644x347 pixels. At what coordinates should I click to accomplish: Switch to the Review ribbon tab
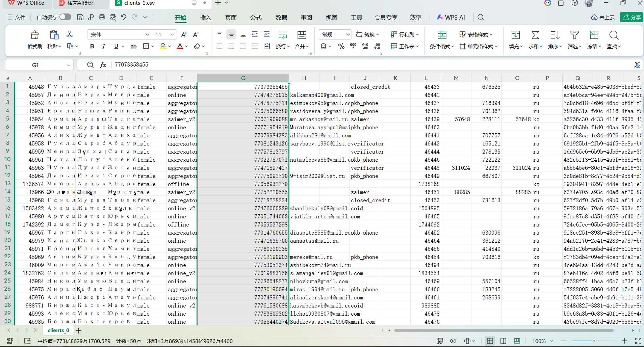[x=306, y=18]
